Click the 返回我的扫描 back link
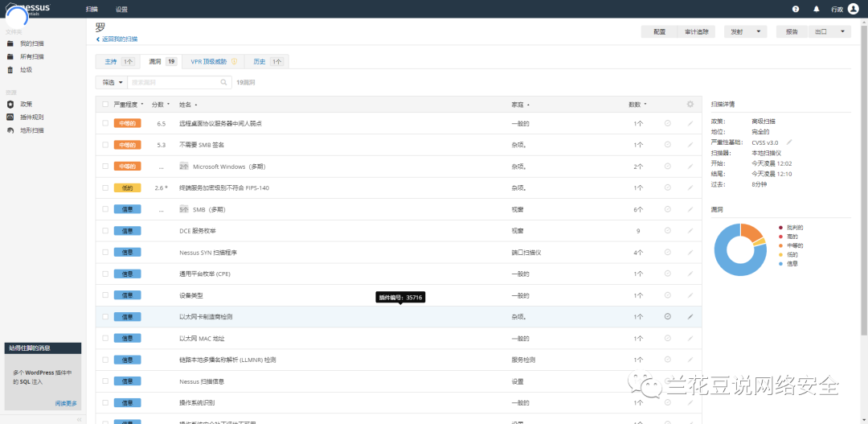This screenshot has height=424, width=868. [118, 39]
